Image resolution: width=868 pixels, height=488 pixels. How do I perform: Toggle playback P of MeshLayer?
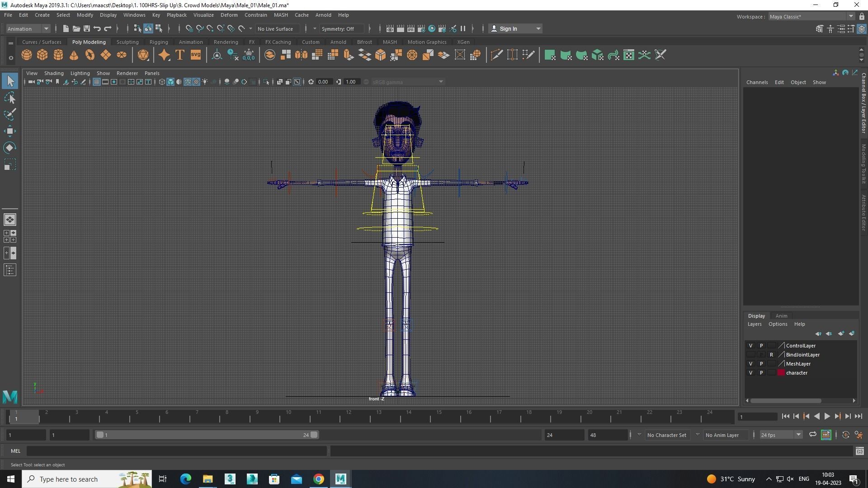[761, 364]
